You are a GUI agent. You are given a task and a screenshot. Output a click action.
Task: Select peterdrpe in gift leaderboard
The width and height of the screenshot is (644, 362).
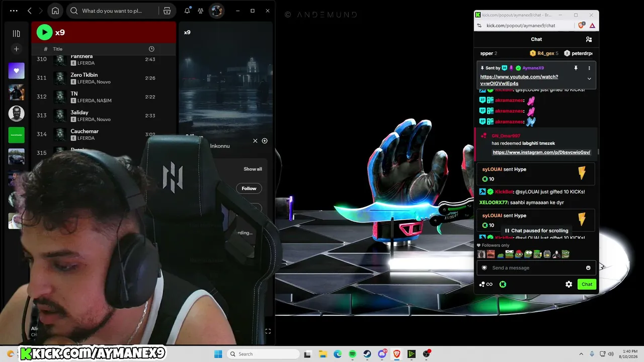(x=578, y=53)
